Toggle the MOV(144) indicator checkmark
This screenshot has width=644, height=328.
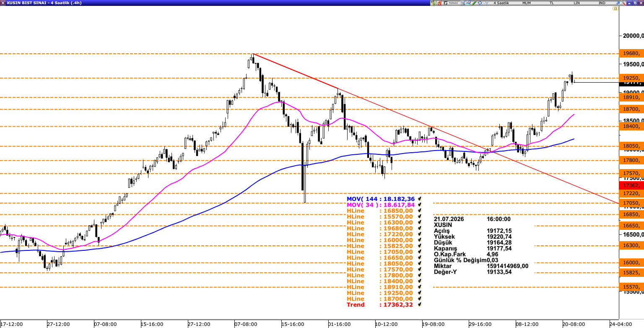420,199
